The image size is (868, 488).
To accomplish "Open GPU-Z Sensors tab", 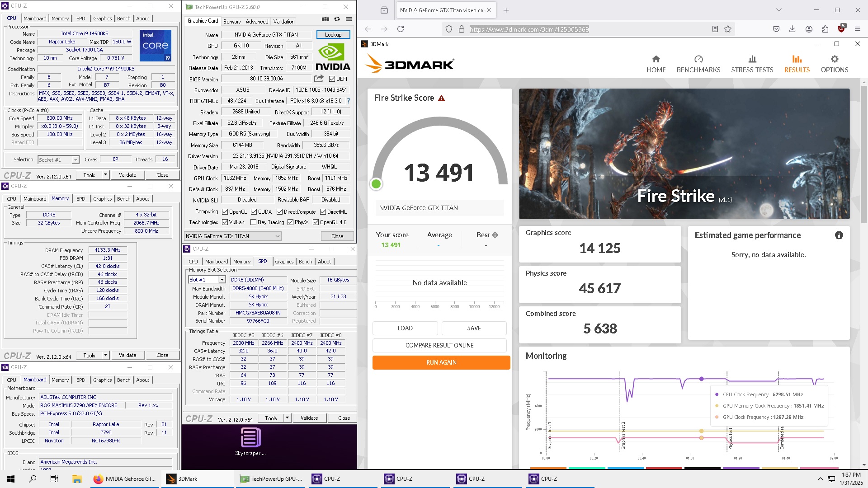I will coord(232,21).
